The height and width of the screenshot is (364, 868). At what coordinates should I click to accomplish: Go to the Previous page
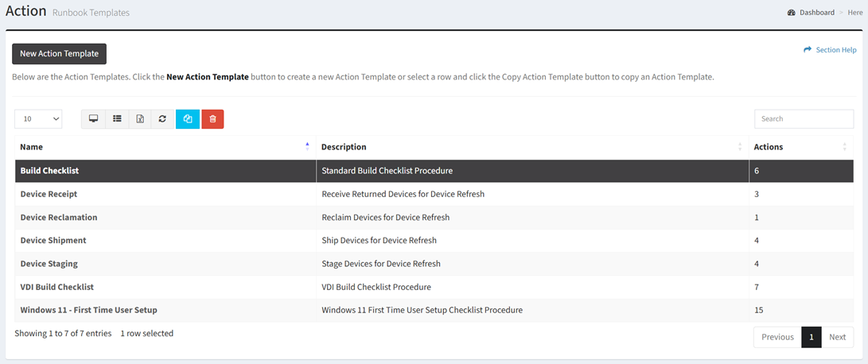[777, 337]
